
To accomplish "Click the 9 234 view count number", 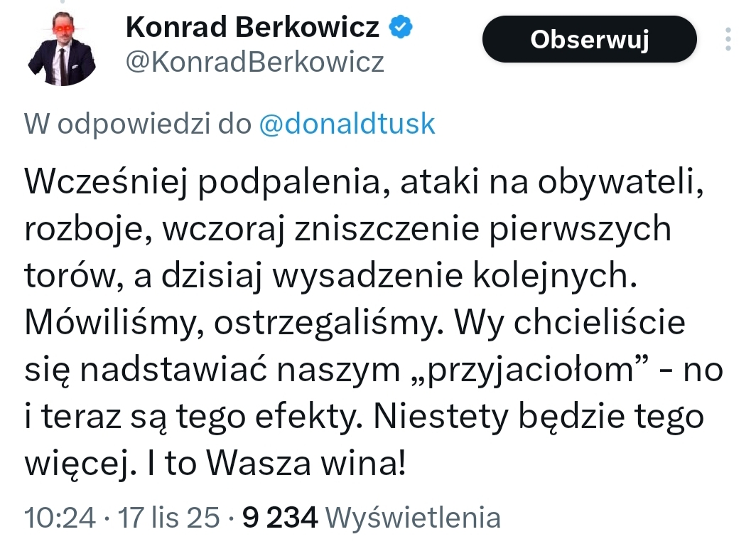I will 279,518.
